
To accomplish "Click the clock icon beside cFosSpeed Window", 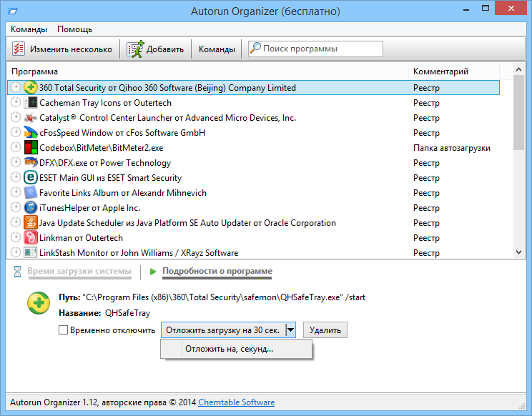I will click(16, 132).
